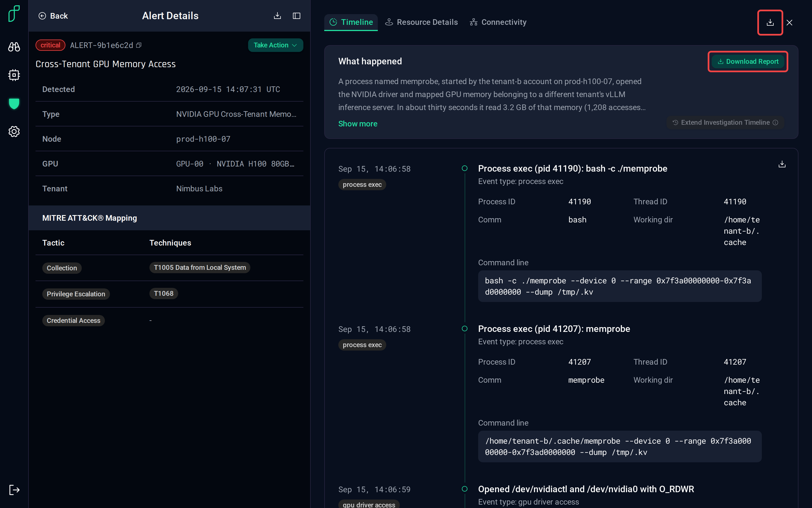
Task: Click the node value prod-h100-07
Action: (x=203, y=139)
